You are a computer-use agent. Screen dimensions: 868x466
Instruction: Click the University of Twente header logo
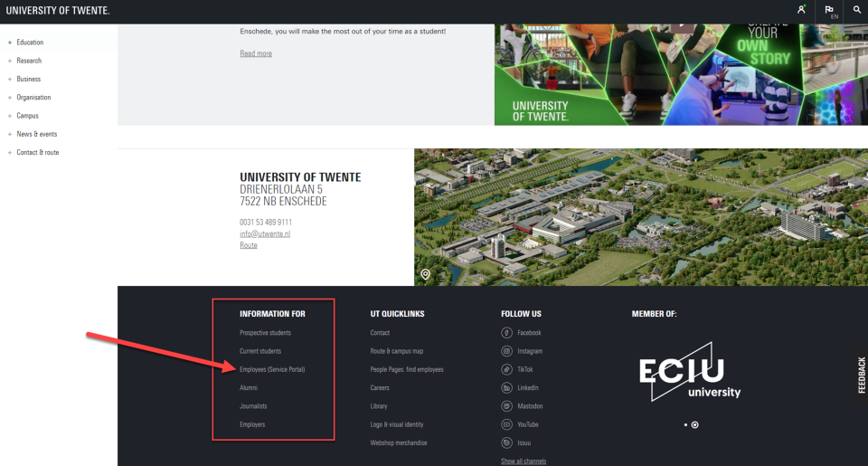(x=58, y=11)
